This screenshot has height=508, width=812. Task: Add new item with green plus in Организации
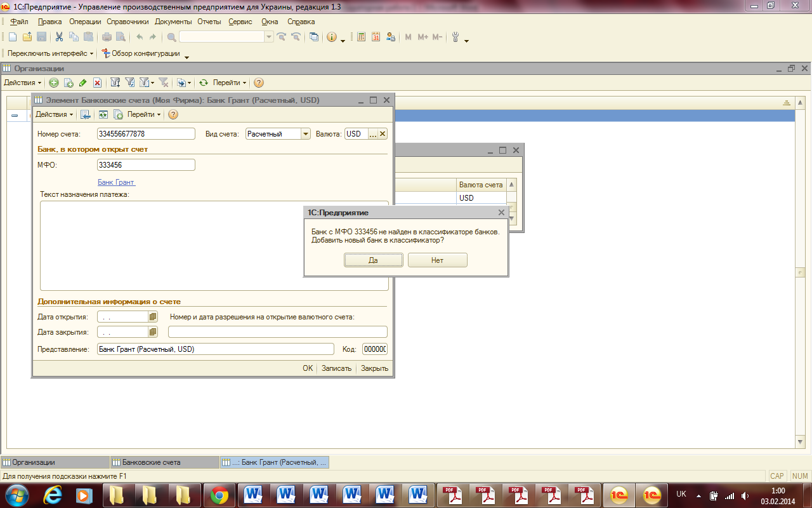tap(54, 83)
